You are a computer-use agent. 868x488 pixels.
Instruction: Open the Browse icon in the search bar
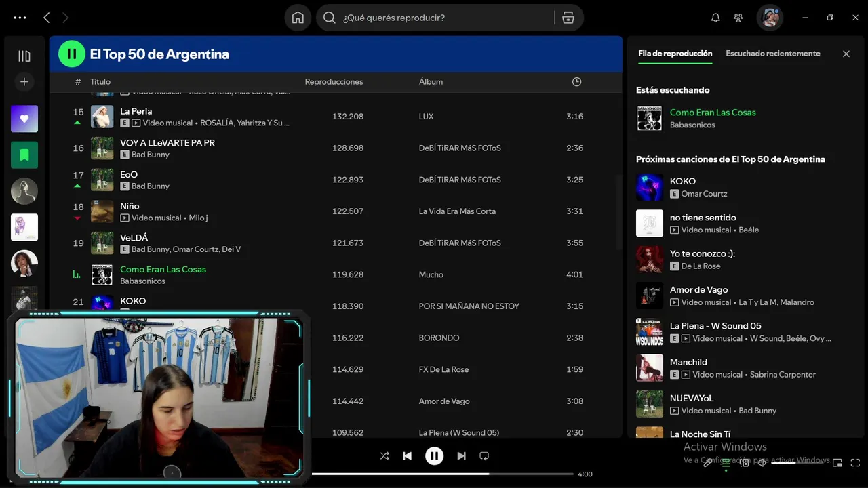pyautogui.click(x=568, y=18)
